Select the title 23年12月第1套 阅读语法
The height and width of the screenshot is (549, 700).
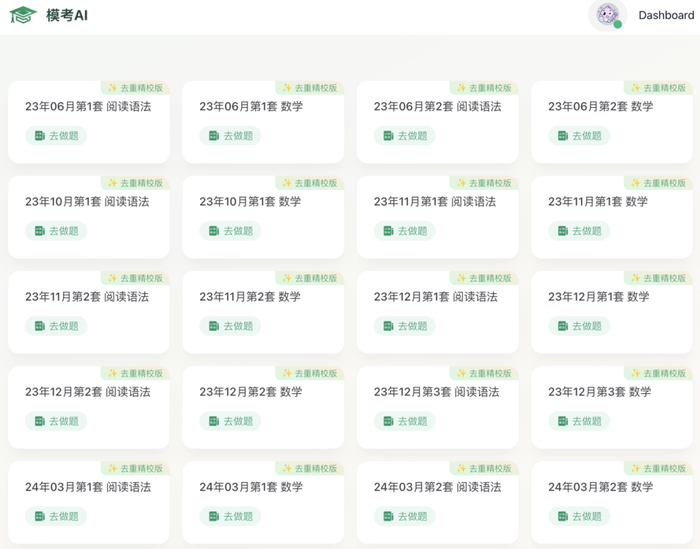pyautogui.click(x=436, y=296)
